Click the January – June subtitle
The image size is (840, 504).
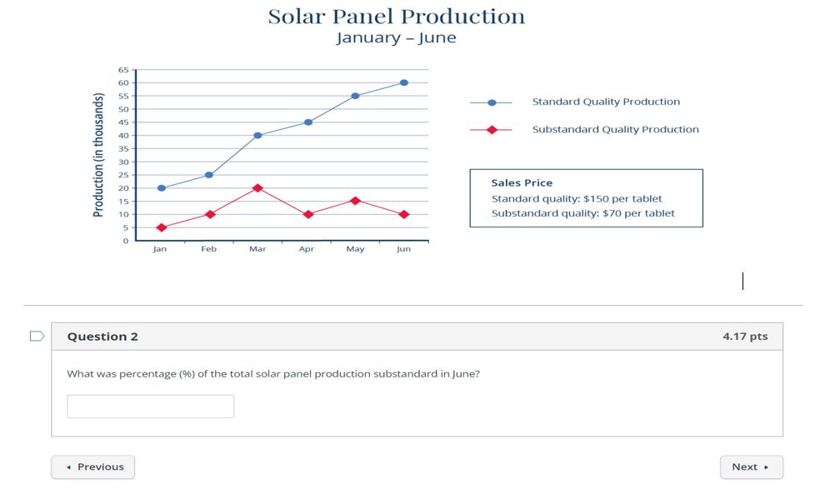[395, 37]
